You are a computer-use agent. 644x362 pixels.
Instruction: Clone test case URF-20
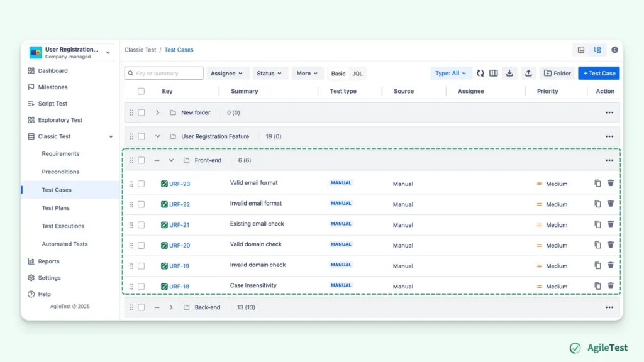(597, 245)
